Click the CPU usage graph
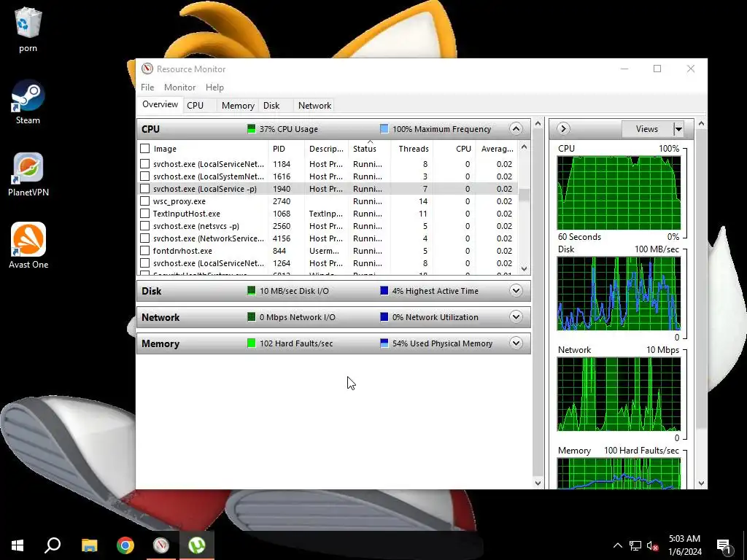Image resolution: width=747 pixels, height=560 pixels. [x=619, y=192]
